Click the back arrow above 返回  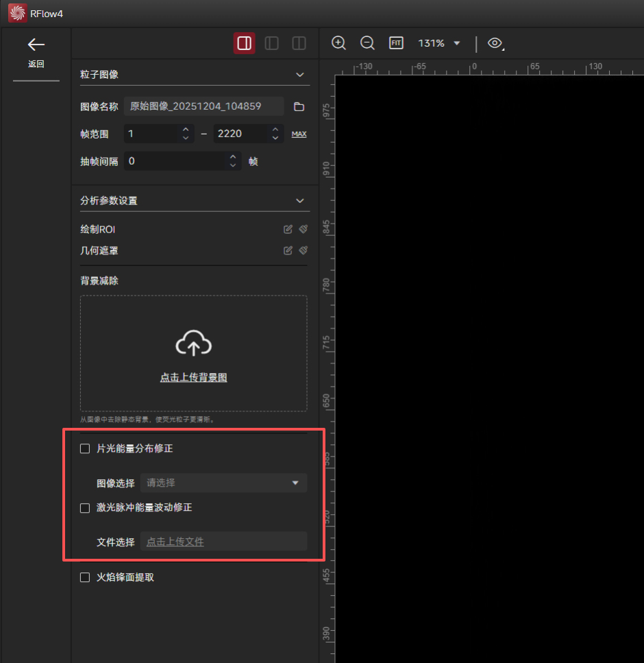click(x=36, y=45)
